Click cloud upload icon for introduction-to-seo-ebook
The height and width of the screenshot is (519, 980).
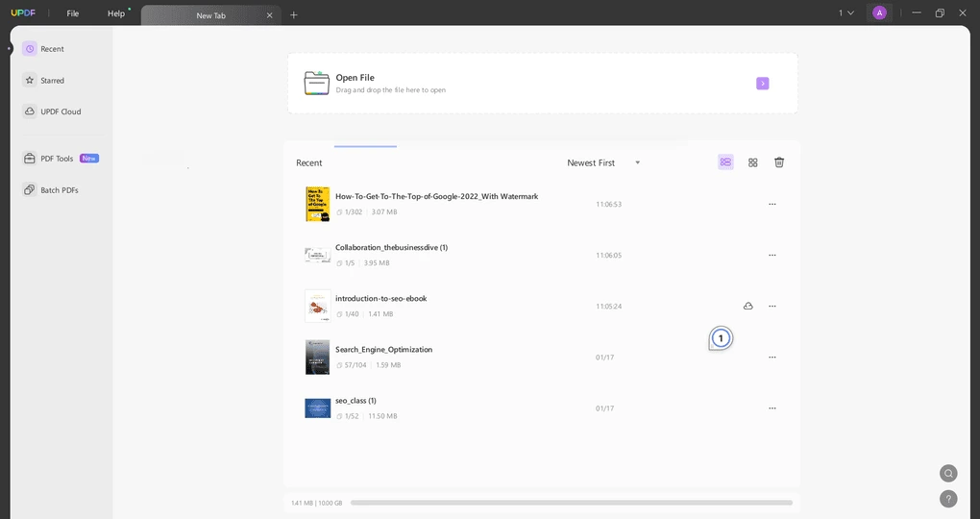click(748, 306)
